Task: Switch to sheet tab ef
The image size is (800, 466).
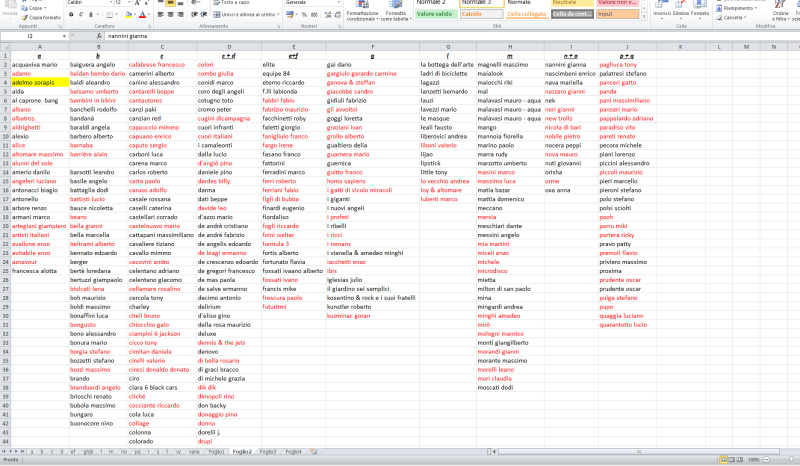Action: coord(73,452)
